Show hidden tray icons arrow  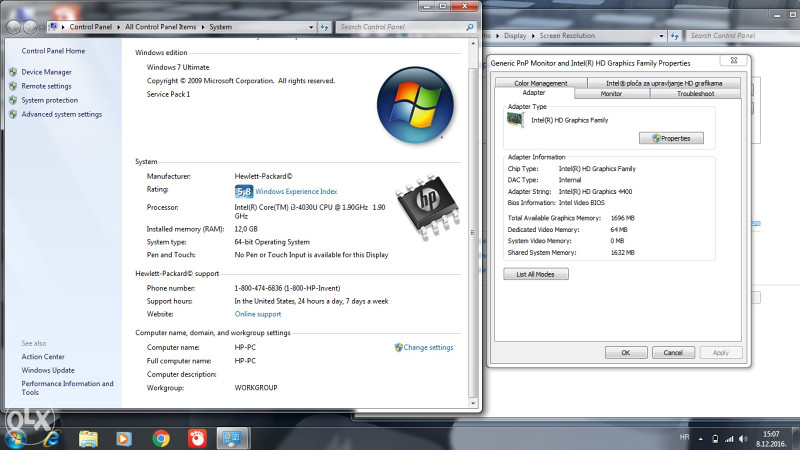pyautogui.click(x=701, y=439)
